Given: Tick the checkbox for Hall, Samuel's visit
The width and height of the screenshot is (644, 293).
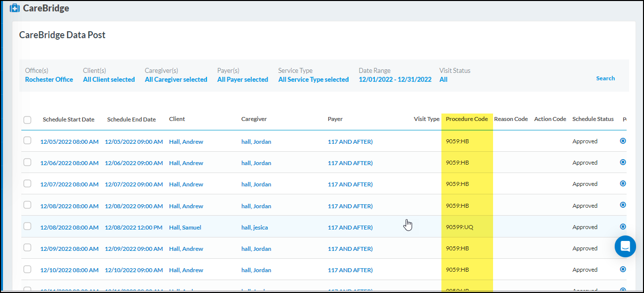Looking at the screenshot, I should [x=27, y=227].
